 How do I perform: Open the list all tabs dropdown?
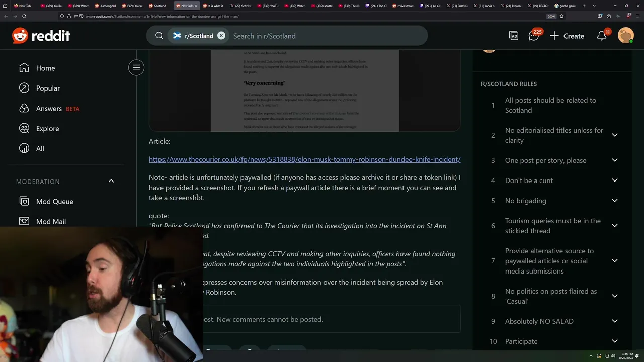(594, 6)
